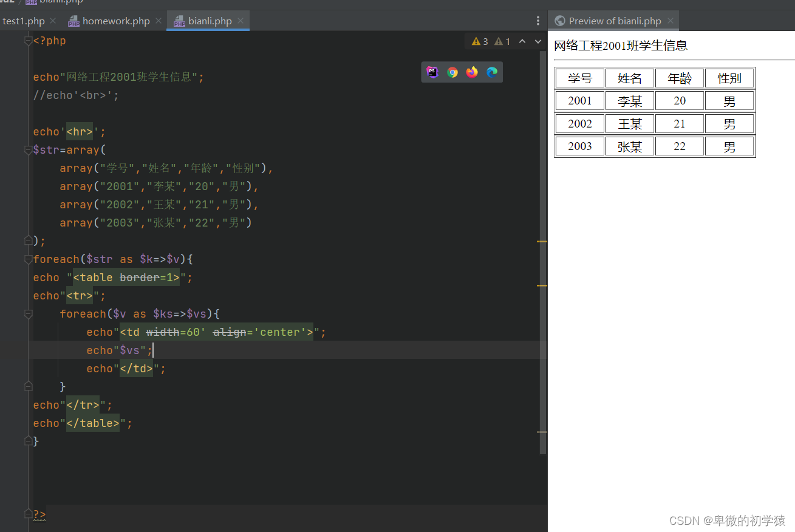Click the echo"</tr>" code line
This screenshot has height=532, width=795.
point(73,405)
